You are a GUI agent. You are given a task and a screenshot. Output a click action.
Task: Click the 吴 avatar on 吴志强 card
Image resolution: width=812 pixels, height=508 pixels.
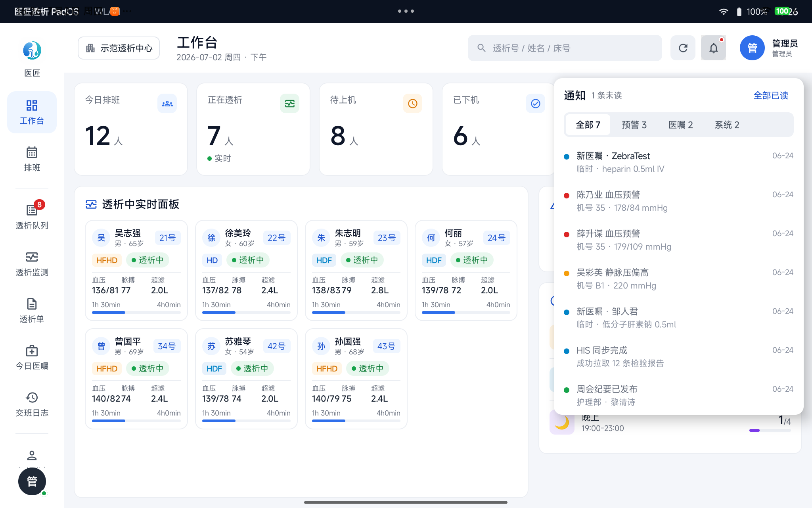[x=101, y=238]
